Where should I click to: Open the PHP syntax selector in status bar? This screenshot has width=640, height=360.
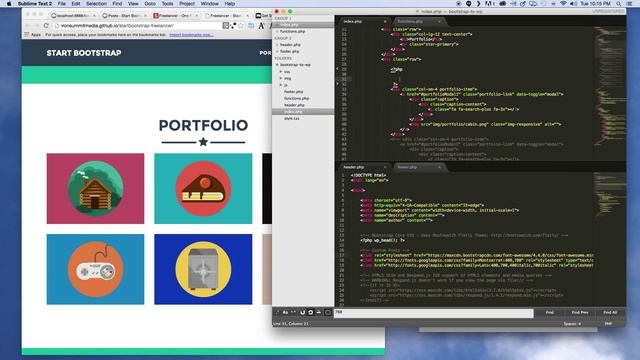coord(608,324)
